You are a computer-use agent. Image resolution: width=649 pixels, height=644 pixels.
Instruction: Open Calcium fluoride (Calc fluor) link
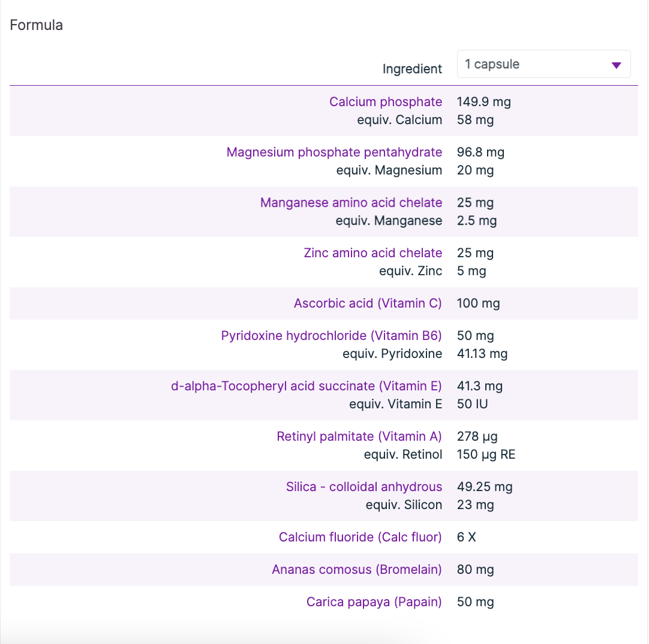point(360,537)
